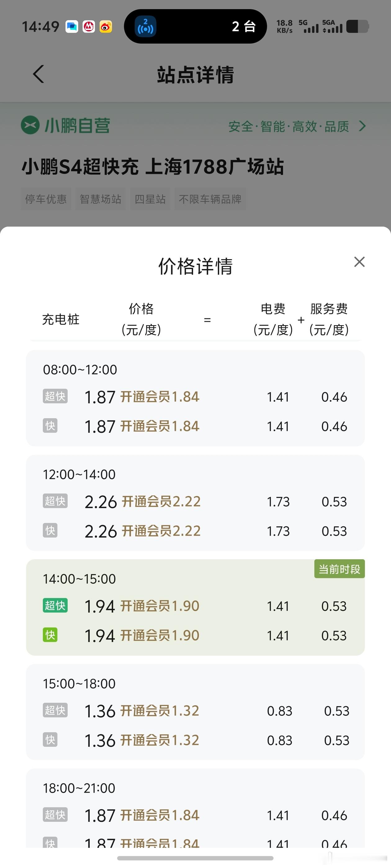Tap 开通会员2.22 in 12:00~14:00 超快 row
The height and width of the screenshot is (868, 391).
[x=161, y=501]
